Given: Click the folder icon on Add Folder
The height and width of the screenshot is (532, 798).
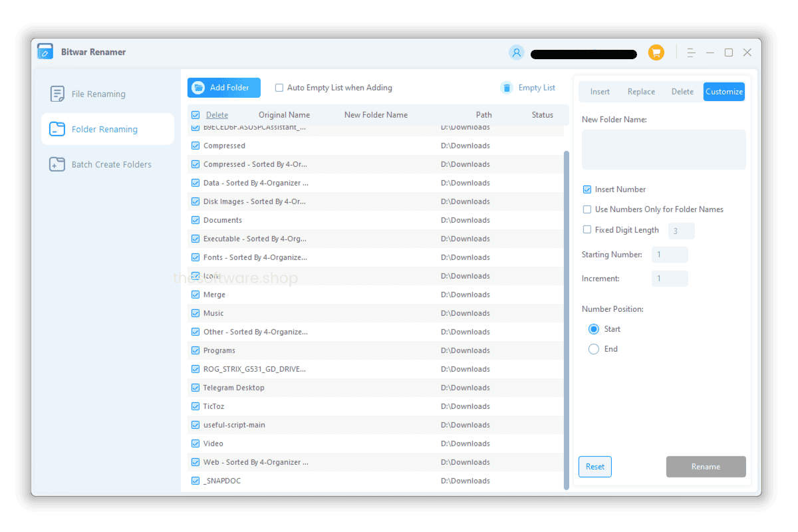Looking at the screenshot, I should (x=198, y=88).
